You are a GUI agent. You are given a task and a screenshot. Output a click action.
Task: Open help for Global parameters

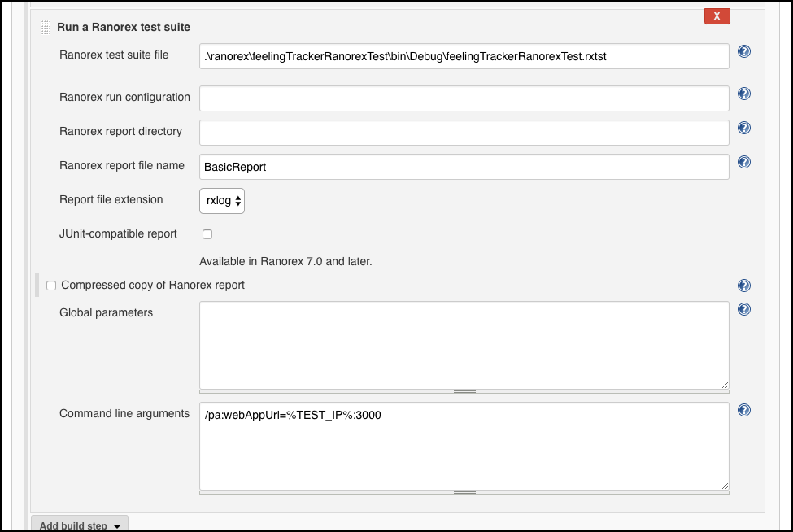pyautogui.click(x=744, y=309)
